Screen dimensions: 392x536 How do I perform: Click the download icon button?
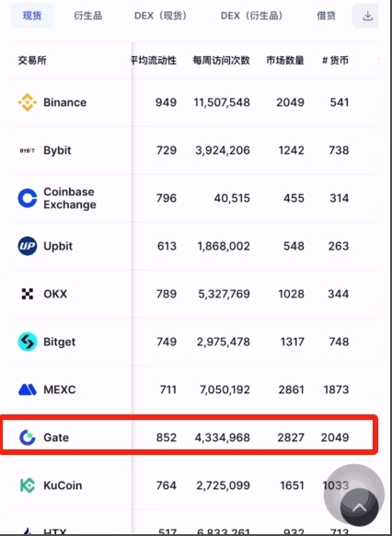[x=367, y=16]
